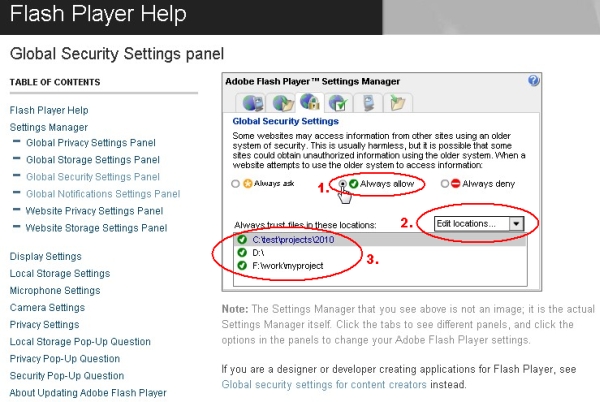
Task: Go to Website Privacy Settings Panel link
Action: point(94,211)
